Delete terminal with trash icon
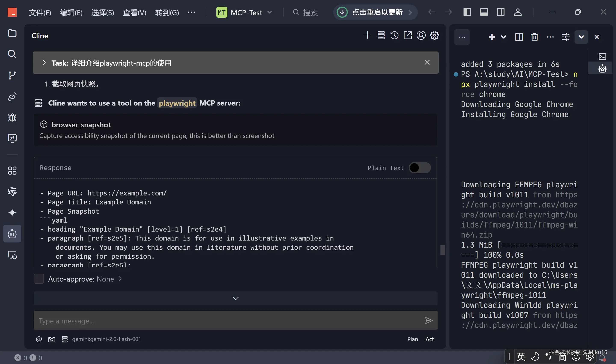 (x=535, y=37)
